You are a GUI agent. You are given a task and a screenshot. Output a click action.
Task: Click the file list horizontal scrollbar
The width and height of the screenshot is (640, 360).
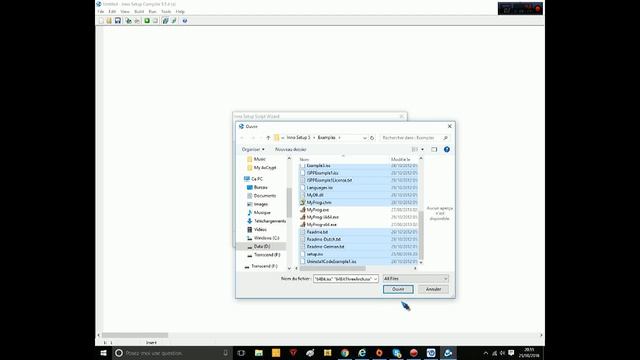coord(333,268)
